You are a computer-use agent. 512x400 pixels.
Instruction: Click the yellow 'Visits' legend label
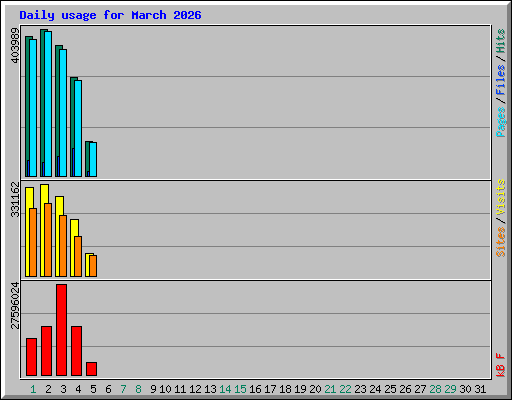pos(501,197)
